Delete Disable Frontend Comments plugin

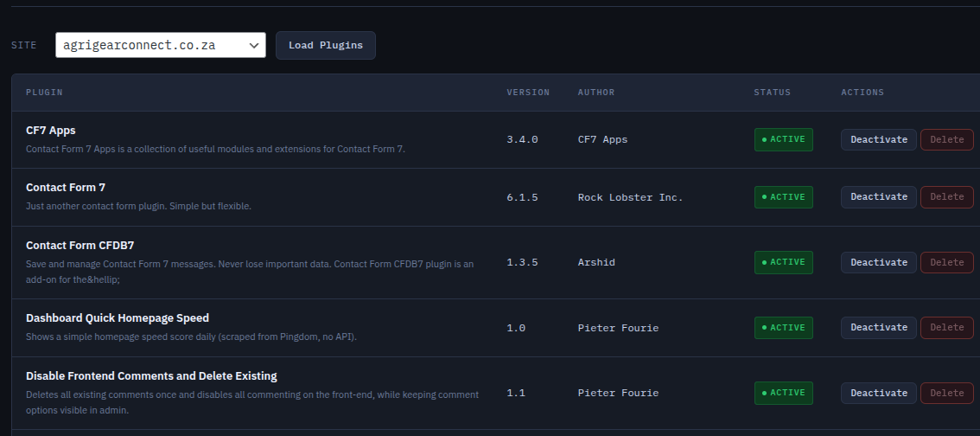(947, 394)
